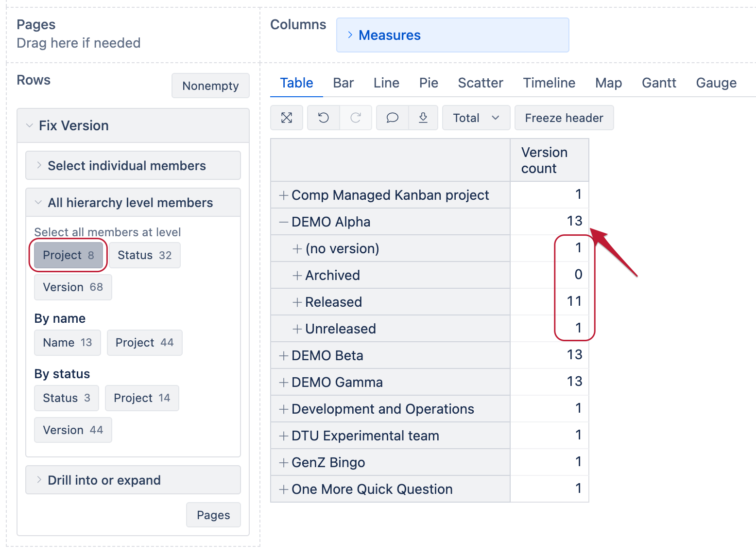Select the Status 32 hierarchy level
The height and width of the screenshot is (559, 756).
pos(144,255)
